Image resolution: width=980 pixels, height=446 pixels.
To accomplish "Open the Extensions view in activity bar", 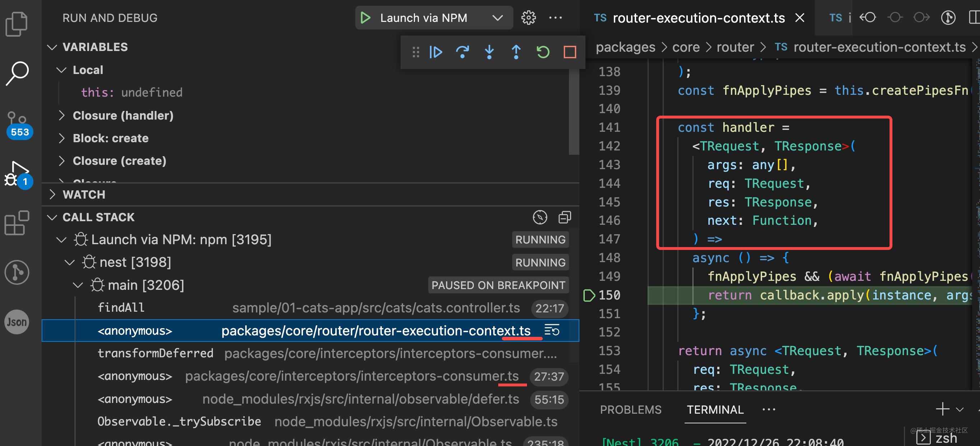I will 17,223.
